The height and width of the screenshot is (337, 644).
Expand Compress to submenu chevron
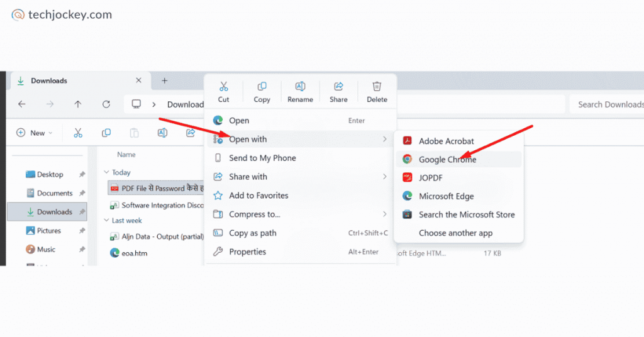pos(385,214)
